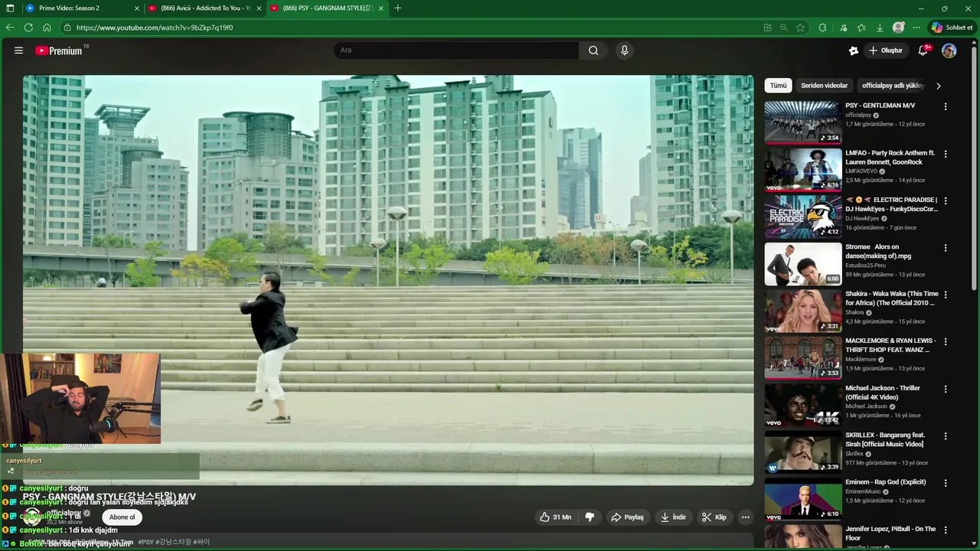Open more actions for Michael Jackson Thriller
Image resolution: width=980 pixels, height=551 pixels.
coord(946,390)
